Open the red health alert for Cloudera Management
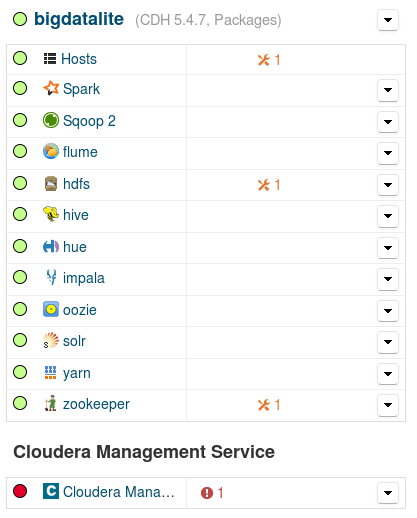Image resolution: width=417 pixels, height=518 pixels. 212,493
